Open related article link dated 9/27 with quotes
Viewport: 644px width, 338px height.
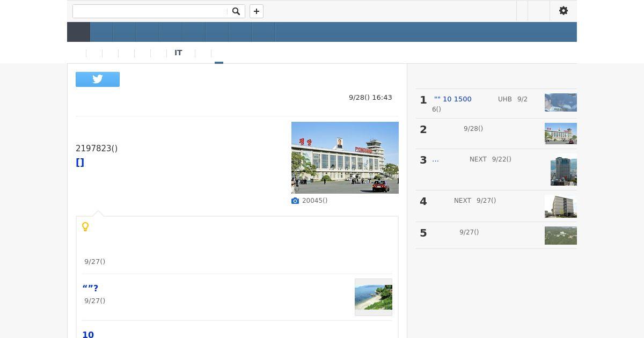(x=90, y=288)
